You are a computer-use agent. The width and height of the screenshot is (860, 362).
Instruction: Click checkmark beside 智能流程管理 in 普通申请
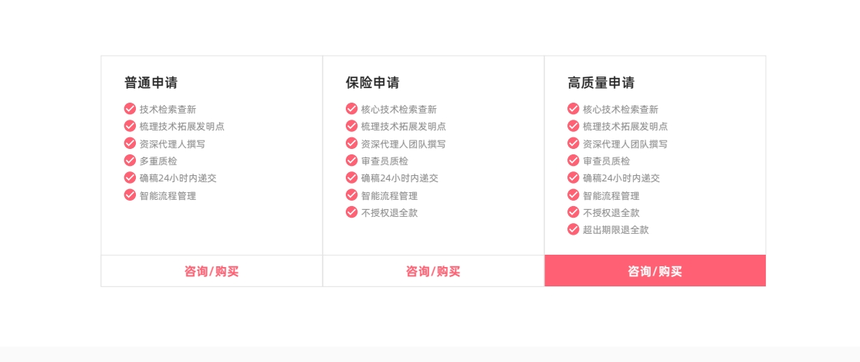pos(130,195)
